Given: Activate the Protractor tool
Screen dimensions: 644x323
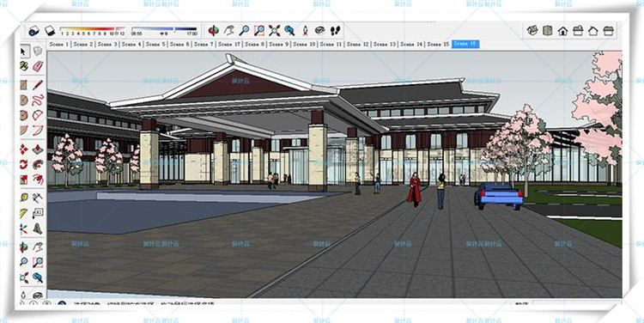Looking at the screenshot, I should tap(24, 213).
